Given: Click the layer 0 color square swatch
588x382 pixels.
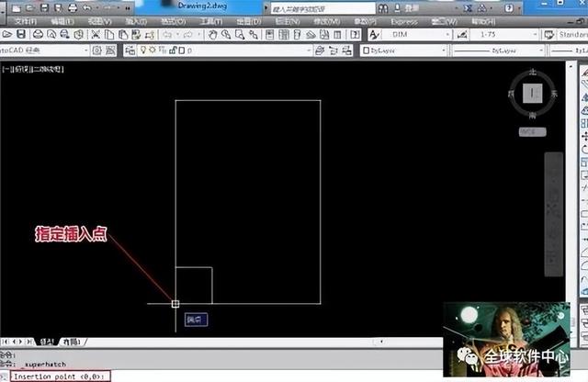Looking at the screenshot, I should click(x=182, y=51).
